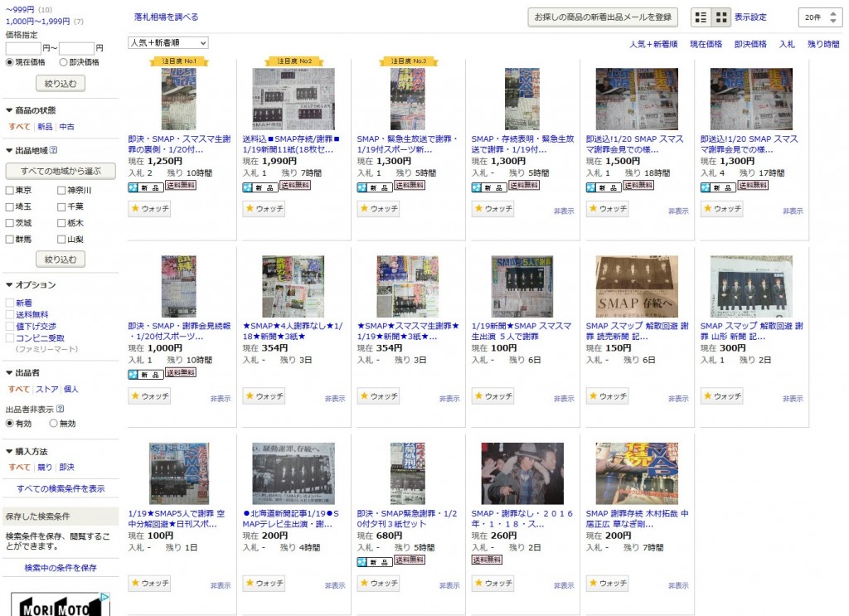Open the SMAP 存続へ newspaper thumbnail
Image resolution: width=849 pixels, height=616 pixels.
[636, 286]
